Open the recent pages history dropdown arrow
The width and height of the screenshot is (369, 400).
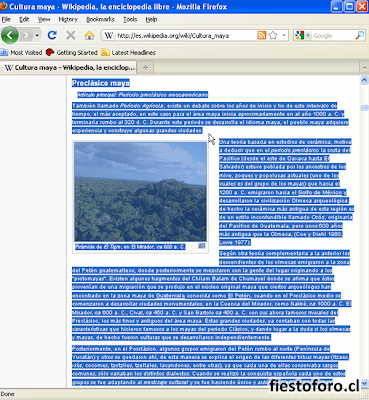[x=37, y=35]
